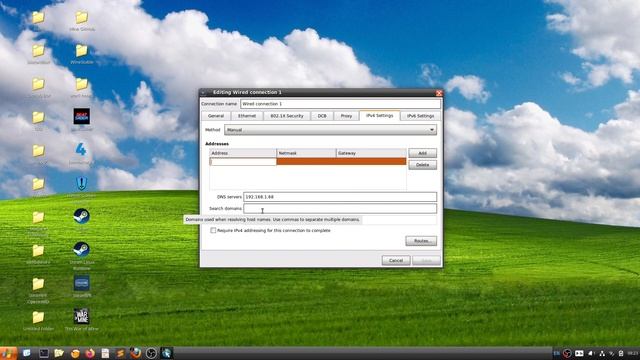Click the Connection name field
Image resolution: width=640 pixels, height=360 pixels.
(340, 104)
